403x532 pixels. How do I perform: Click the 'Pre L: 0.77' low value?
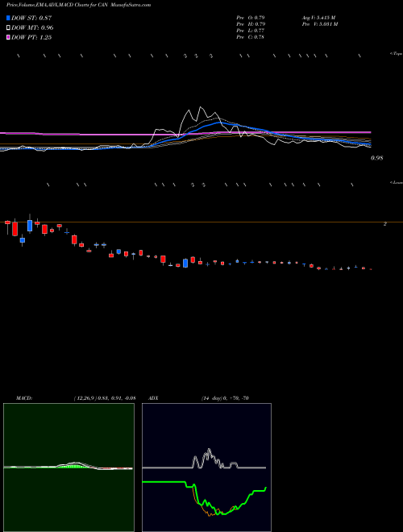click(251, 31)
